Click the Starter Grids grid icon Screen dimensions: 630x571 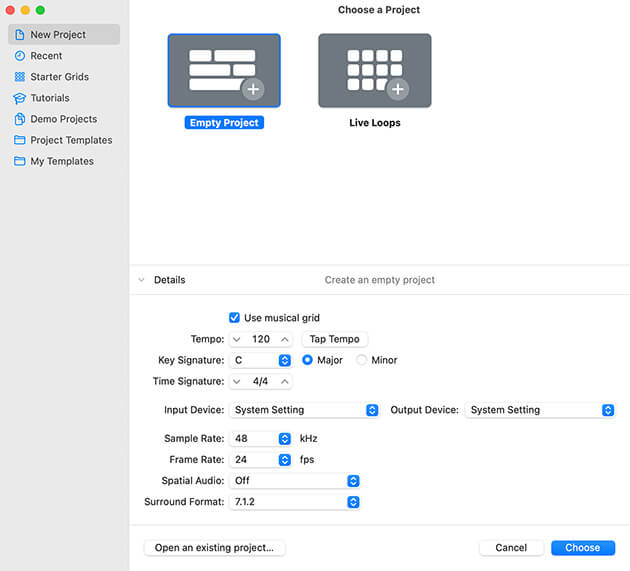click(x=20, y=77)
